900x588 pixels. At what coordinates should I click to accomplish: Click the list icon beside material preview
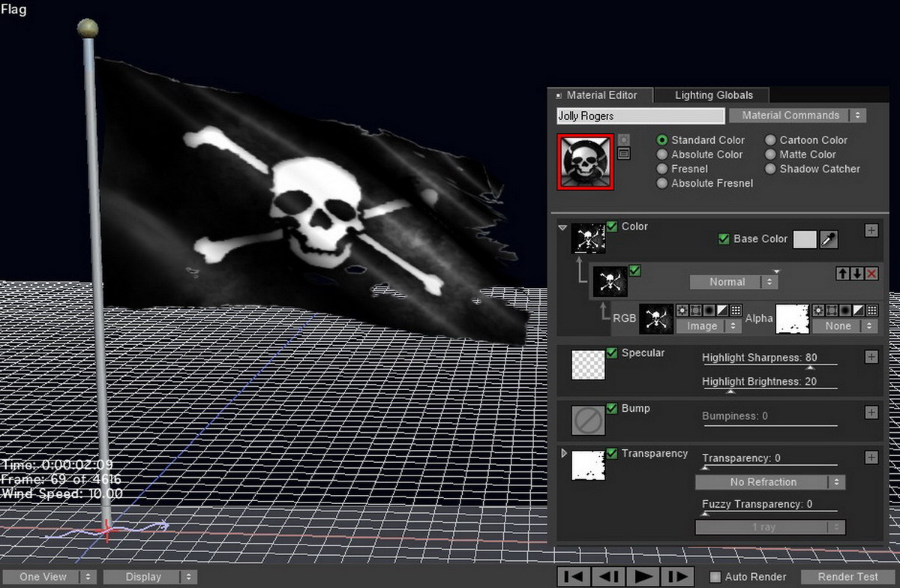[x=624, y=154]
